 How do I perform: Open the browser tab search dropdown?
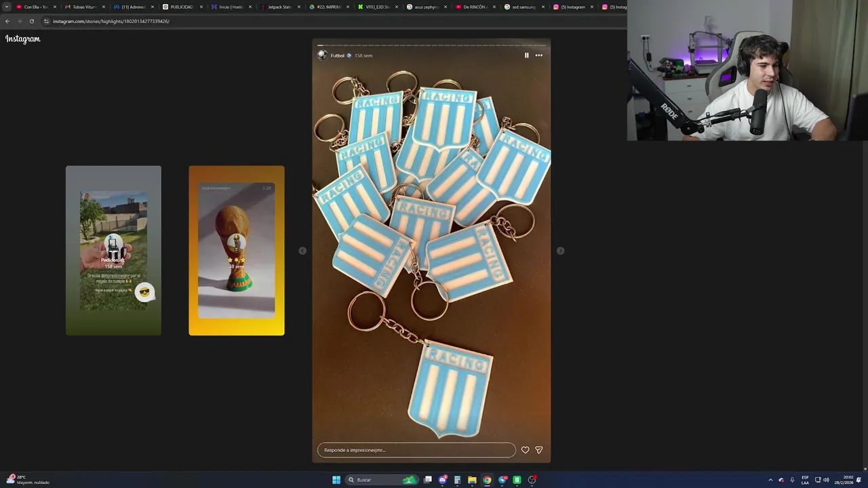pyautogui.click(x=7, y=7)
